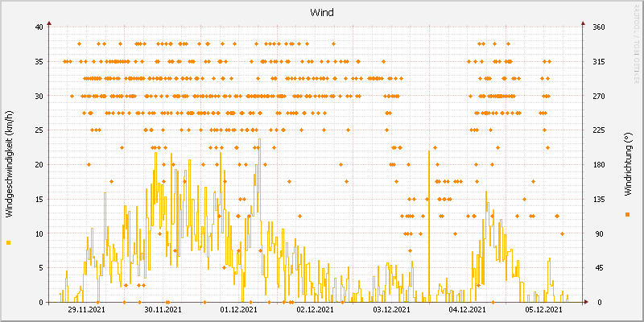The width and height of the screenshot is (644, 322).
Task: Click the 40 km/h axis value
Action: [39, 27]
